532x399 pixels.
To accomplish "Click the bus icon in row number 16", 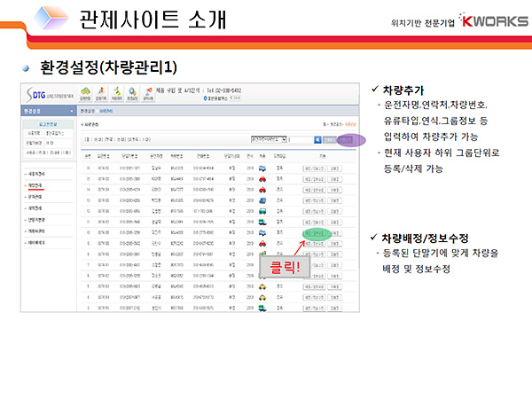I will point(262,168).
